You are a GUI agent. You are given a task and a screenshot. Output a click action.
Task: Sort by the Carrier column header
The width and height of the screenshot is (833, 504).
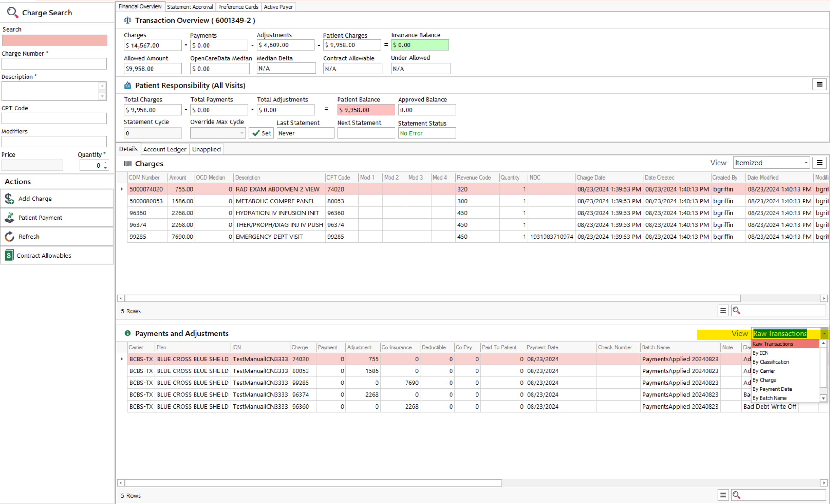click(x=141, y=348)
